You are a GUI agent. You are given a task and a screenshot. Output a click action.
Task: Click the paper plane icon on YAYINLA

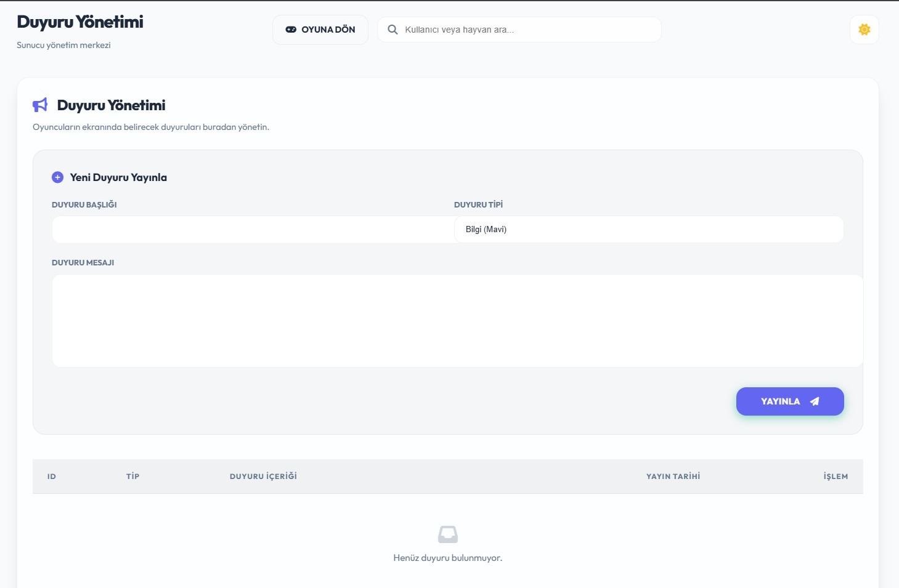coord(815,401)
